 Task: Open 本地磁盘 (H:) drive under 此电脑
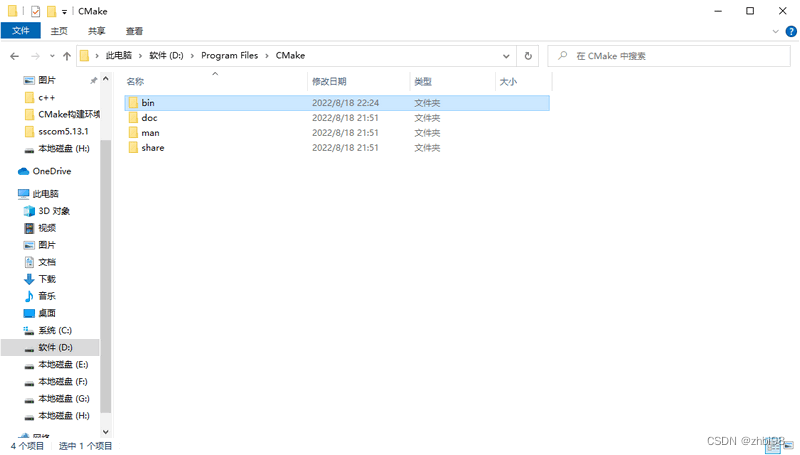coord(64,416)
